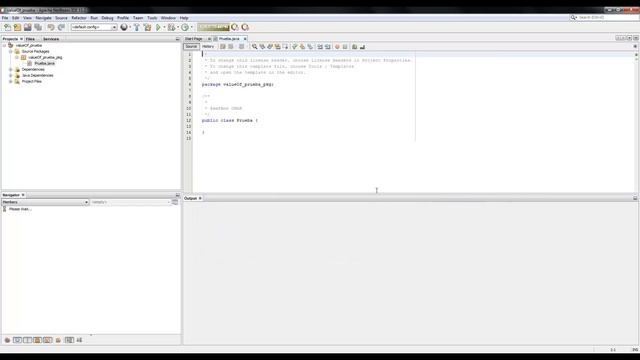Open the Tools menu
The width and height of the screenshot is (640, 360).
(x=152, y=18)
